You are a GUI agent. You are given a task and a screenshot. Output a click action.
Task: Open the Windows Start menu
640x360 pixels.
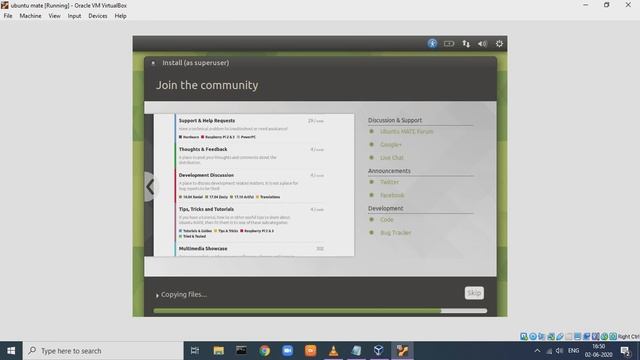point(11,351)
